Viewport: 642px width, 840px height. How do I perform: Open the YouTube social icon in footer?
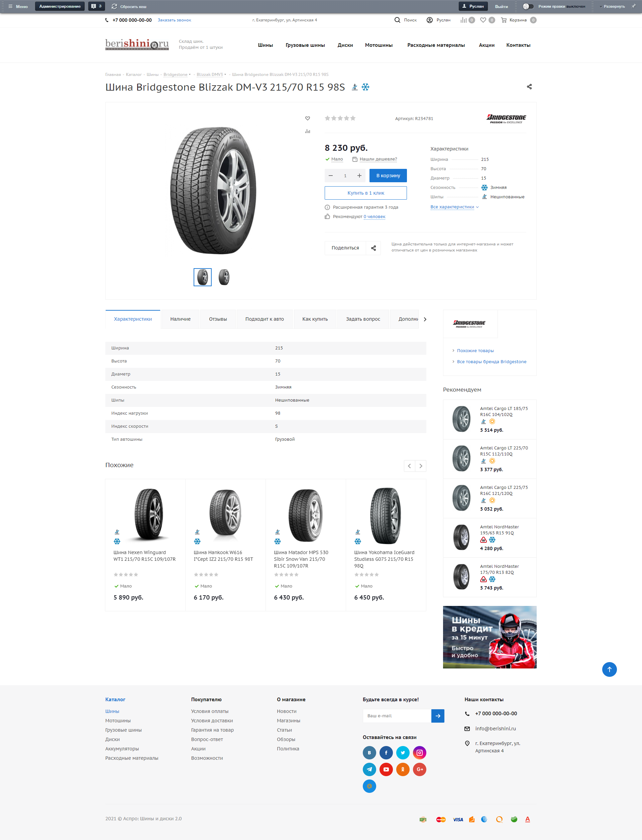tap(386, 769)
